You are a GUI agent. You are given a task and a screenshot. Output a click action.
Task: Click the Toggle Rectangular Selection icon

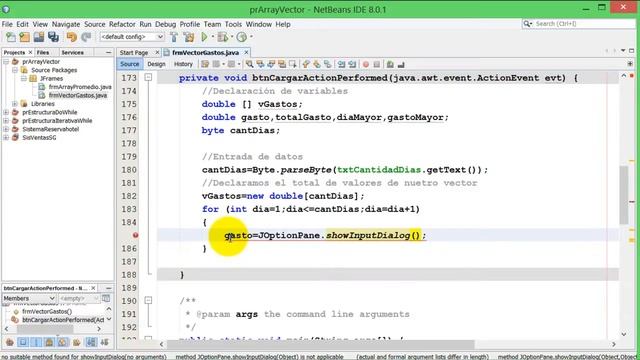click(293, 64)
